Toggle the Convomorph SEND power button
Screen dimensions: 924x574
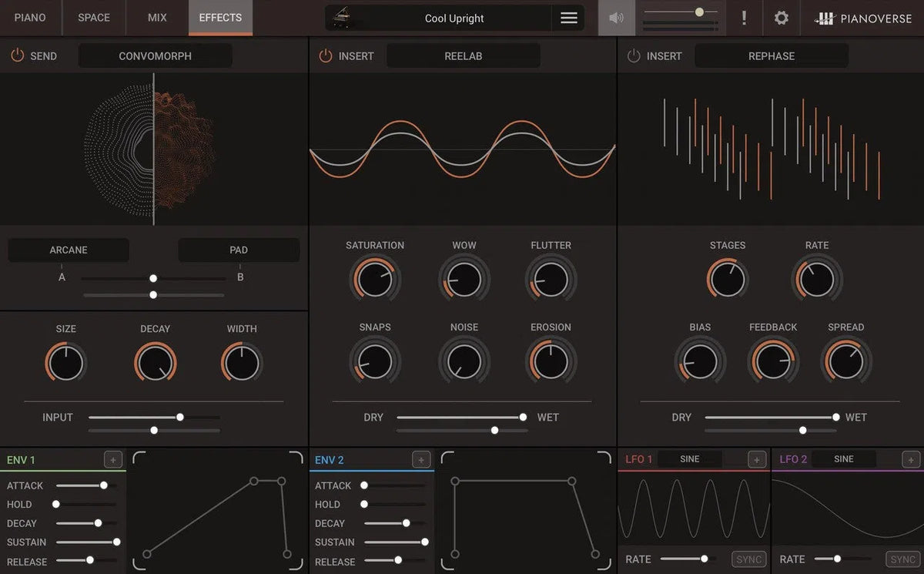point(17,55)
